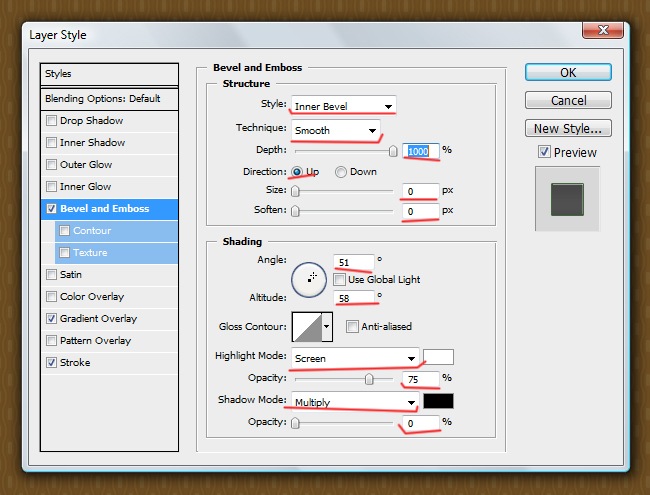The height and width of the screenshot is (495, 650).
Task: Open the Technique dropdown showing Smooth
Action: tap(335, 130)
